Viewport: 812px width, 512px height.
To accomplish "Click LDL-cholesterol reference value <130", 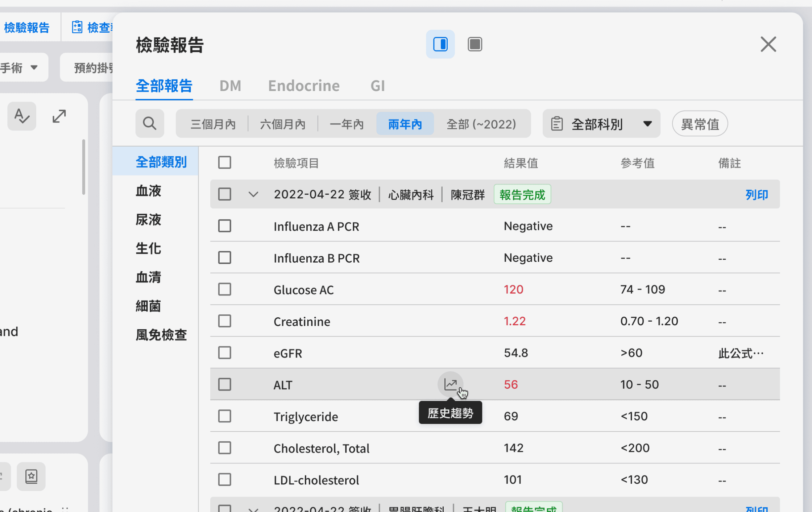I will tap(634, 479).
